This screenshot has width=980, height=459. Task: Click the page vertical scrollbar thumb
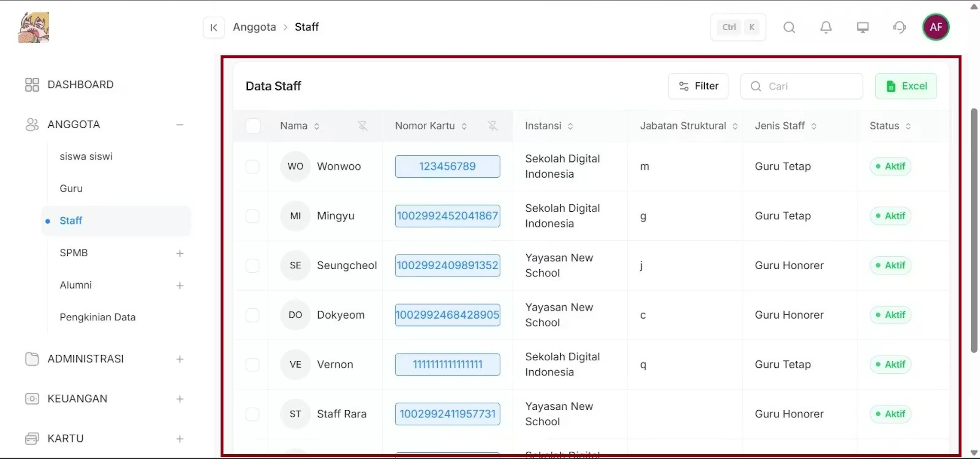click(974, 230)
